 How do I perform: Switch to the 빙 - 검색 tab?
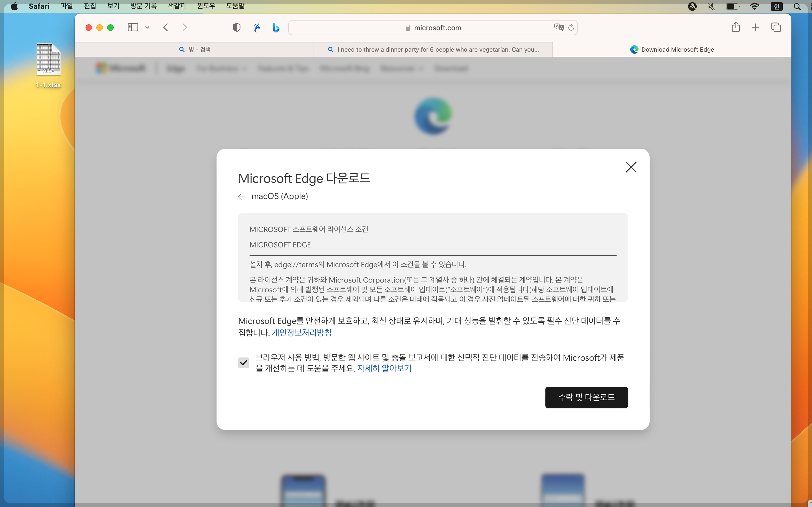click(195, 50)
